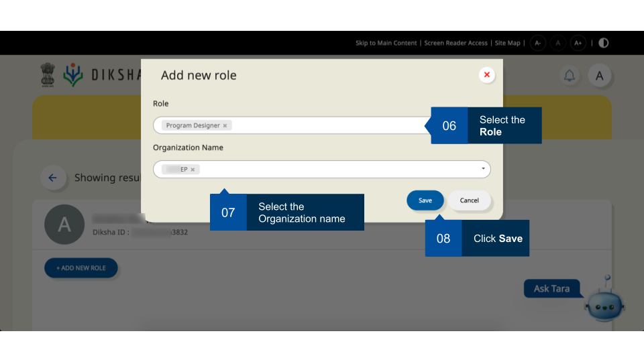Remove the Program Designer role tag
Image resolution: width=644 pixels, height=362 pixels.
tap(225, 126)
